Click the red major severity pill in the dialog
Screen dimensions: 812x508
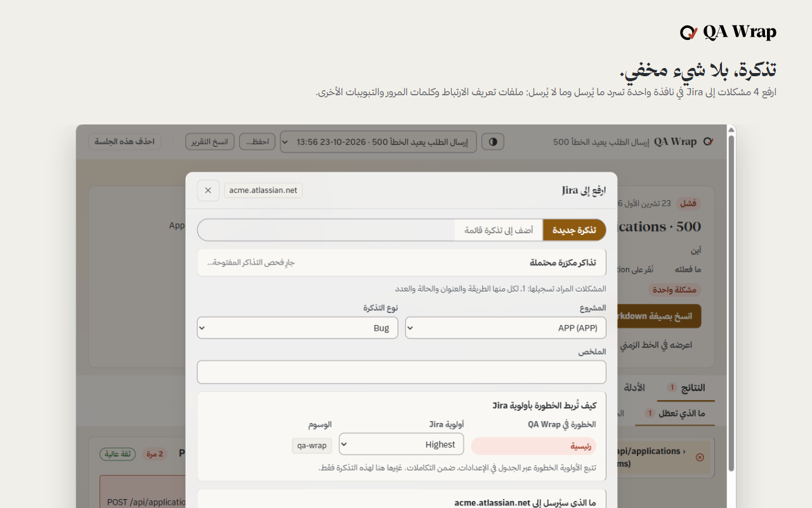[x=534, y=446]
